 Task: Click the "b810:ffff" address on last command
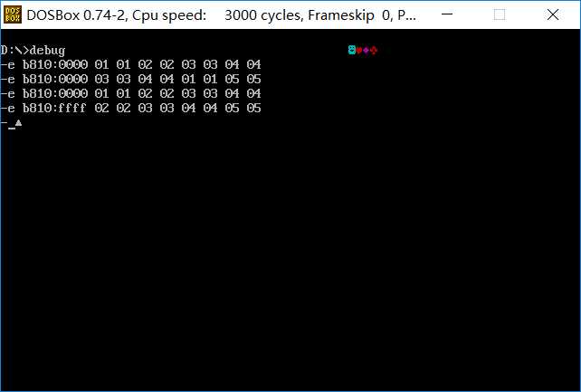pos(54,109)
